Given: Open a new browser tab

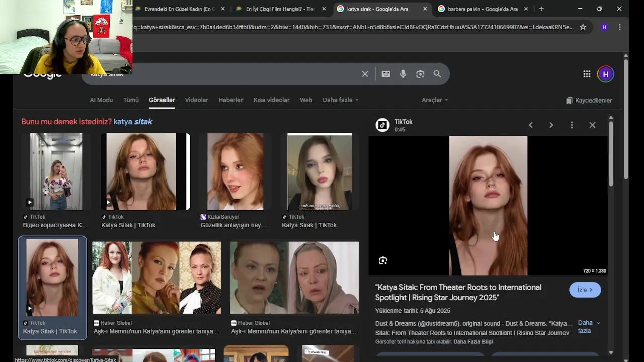Looking at the screenshot, I should coord(541,9).
